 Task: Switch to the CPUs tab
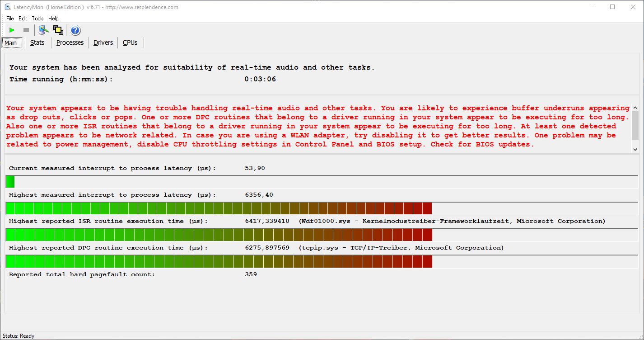130,42
